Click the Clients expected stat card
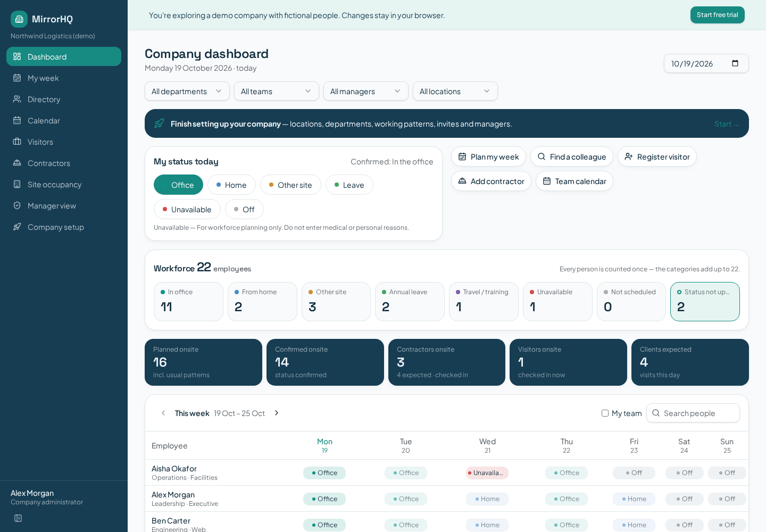 pyautogui.click(x=690, y=362)
